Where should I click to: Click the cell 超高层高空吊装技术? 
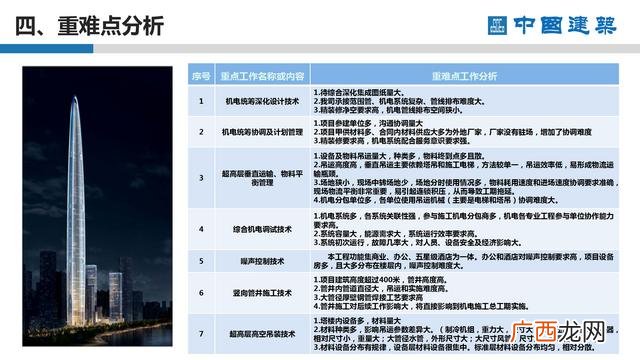262,334
